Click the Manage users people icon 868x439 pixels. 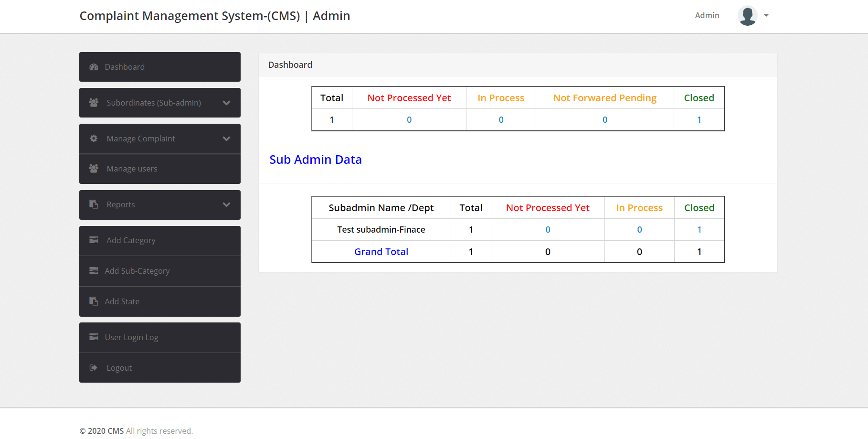[x=94, y=169]
